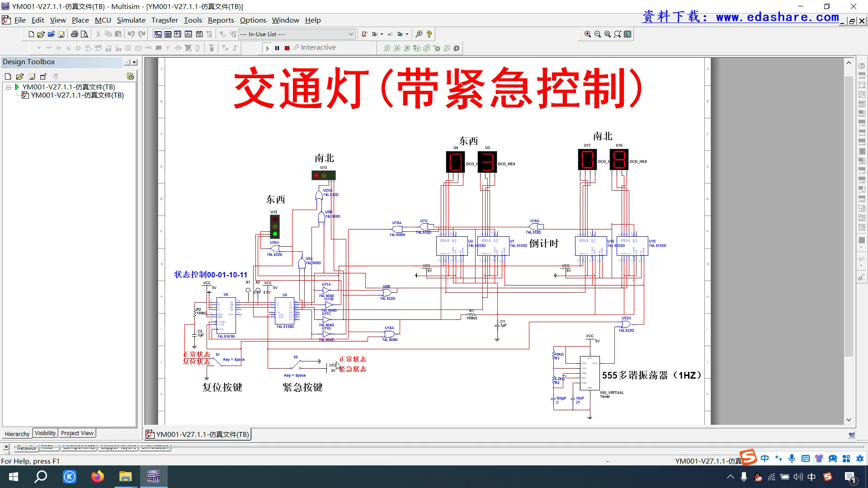
Task: Click the Zoom In magnifier icon
Action: click(x=588, y=34)
